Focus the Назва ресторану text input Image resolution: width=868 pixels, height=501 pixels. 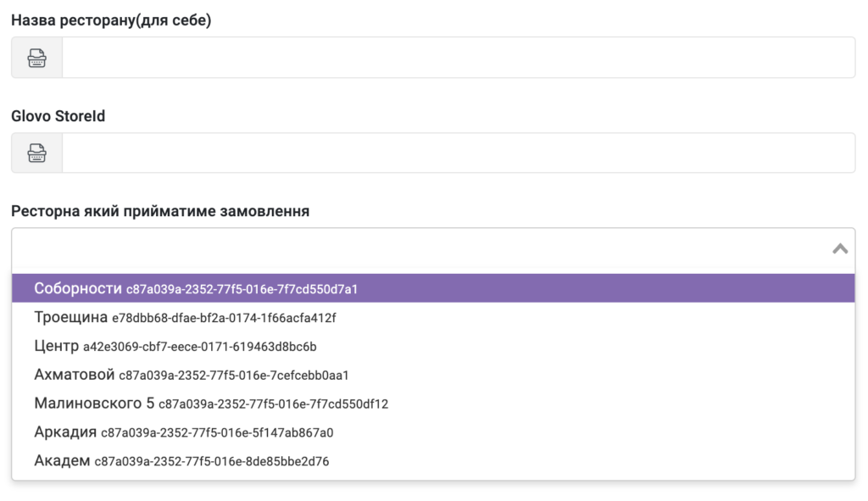click(x=458, y=58)
